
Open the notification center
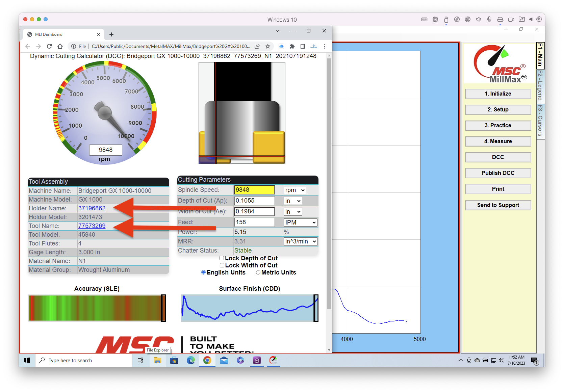(x=535, y=361)
